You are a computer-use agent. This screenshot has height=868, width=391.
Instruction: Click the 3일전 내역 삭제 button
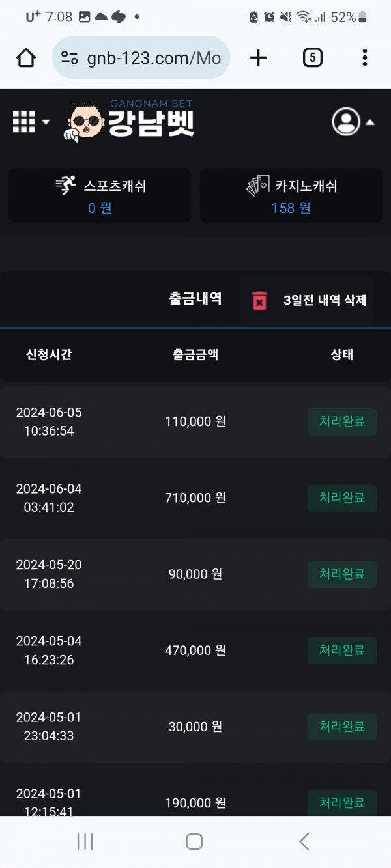point(325,300)
